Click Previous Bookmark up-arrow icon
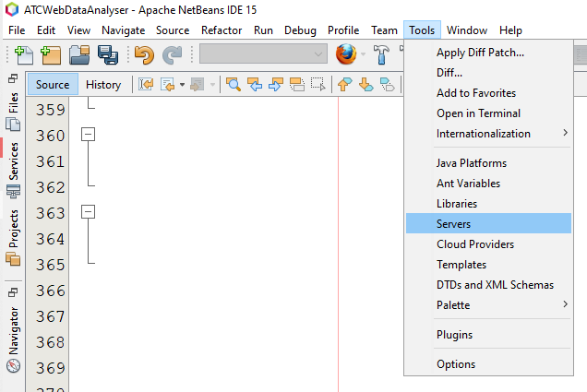This screenshot has height=392, width=587. [345, 85]
